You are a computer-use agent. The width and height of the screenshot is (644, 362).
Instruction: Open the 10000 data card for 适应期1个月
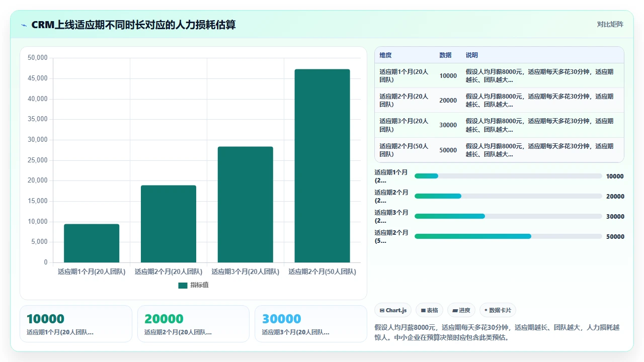76,324
